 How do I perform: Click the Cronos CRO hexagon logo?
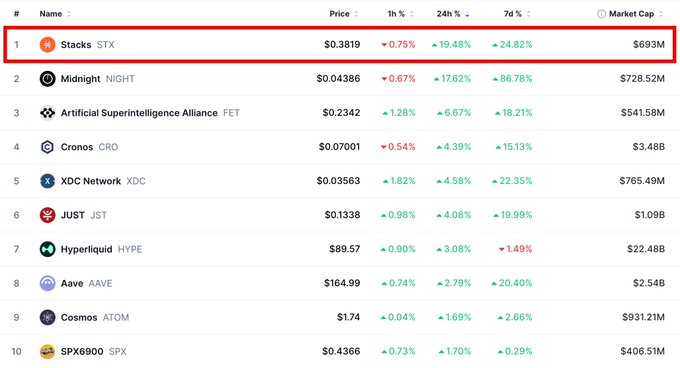point(47,147)
